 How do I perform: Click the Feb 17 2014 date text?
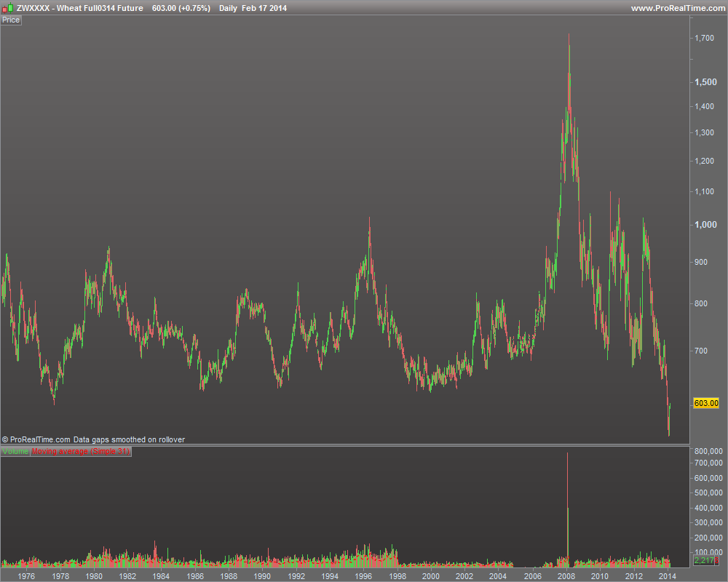tap(264, 8)
